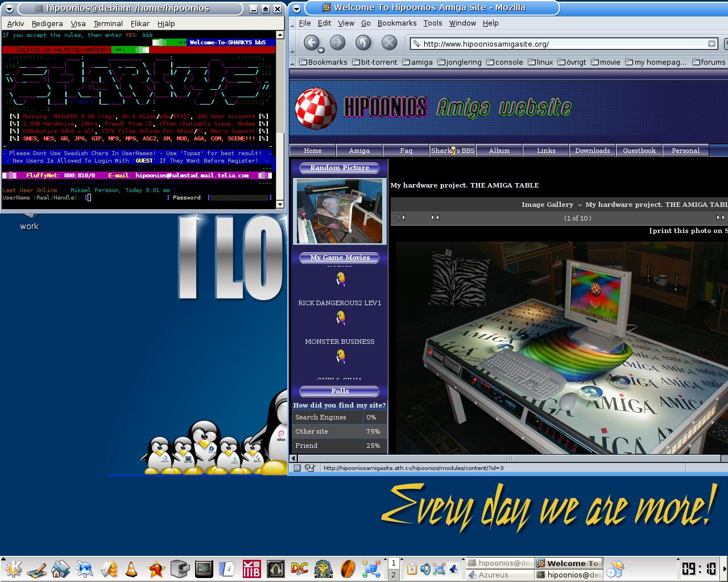Click the 09:10 panel clock
Viewport: 728px width, 582px height.
tap(699, 568)
